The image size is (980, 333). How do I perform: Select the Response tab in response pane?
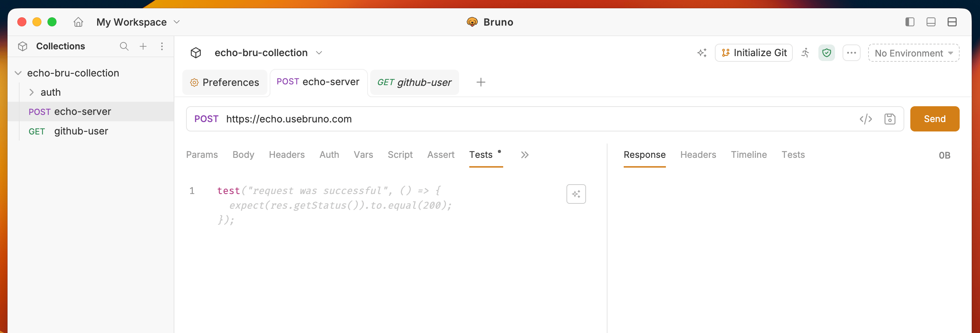(x=644, y=155)
